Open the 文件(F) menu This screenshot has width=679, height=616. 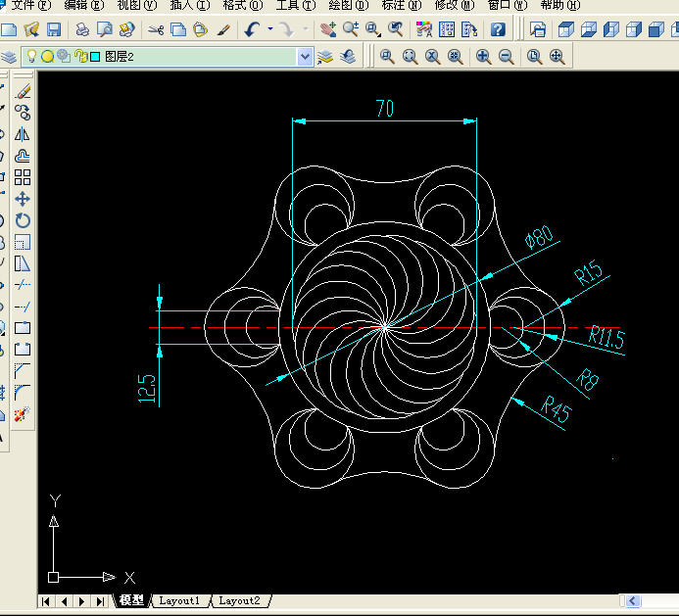tap(30, 5)
